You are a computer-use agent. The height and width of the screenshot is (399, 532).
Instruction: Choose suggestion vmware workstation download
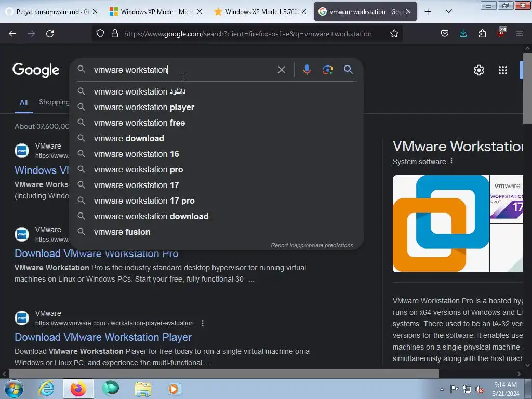[217, 217]
